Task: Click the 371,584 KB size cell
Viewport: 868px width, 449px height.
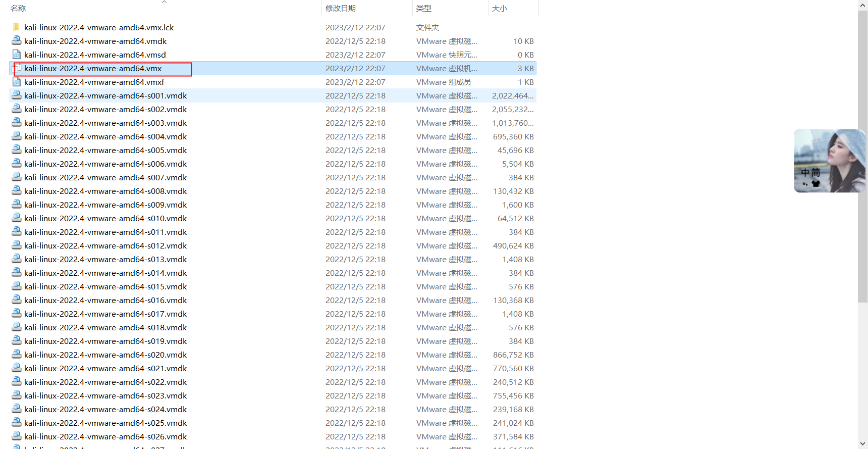Action: (513, 436)
